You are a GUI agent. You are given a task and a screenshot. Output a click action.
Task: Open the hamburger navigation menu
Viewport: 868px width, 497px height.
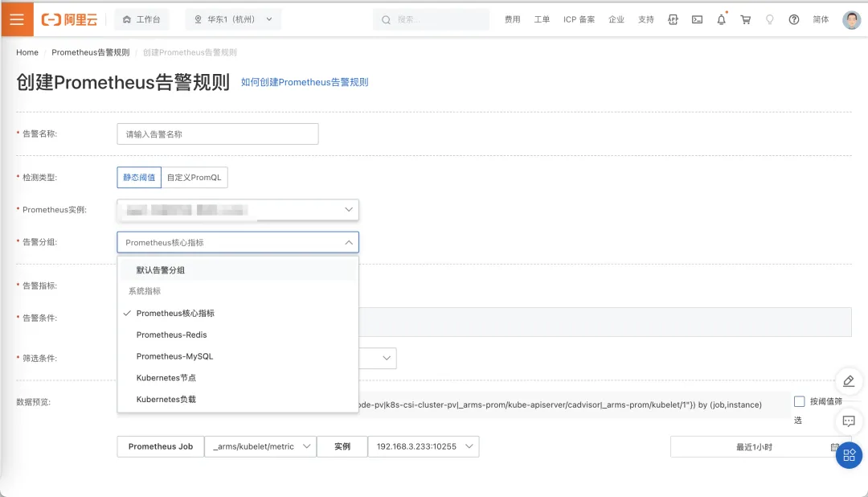point(17,19)
